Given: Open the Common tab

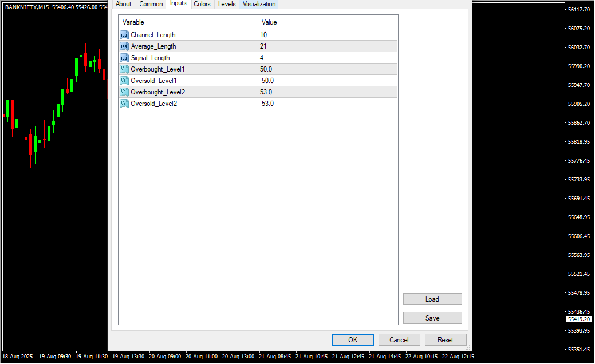Looking at the screenshot, I should [x=151, y=4].
